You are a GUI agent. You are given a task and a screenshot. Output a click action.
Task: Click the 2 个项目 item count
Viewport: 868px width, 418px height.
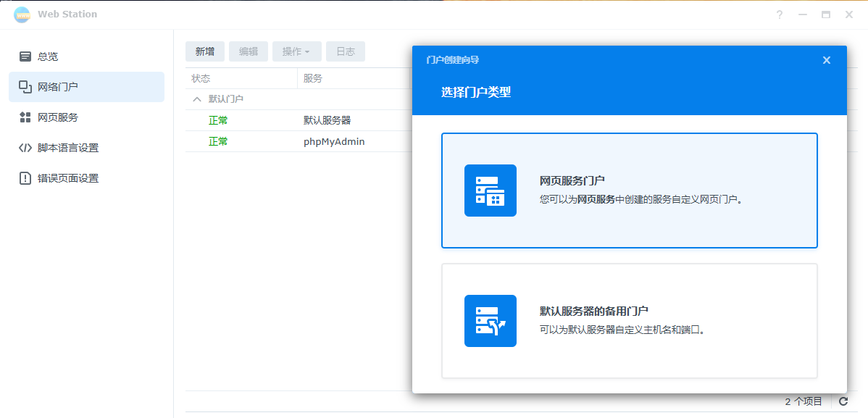[804, 402]
